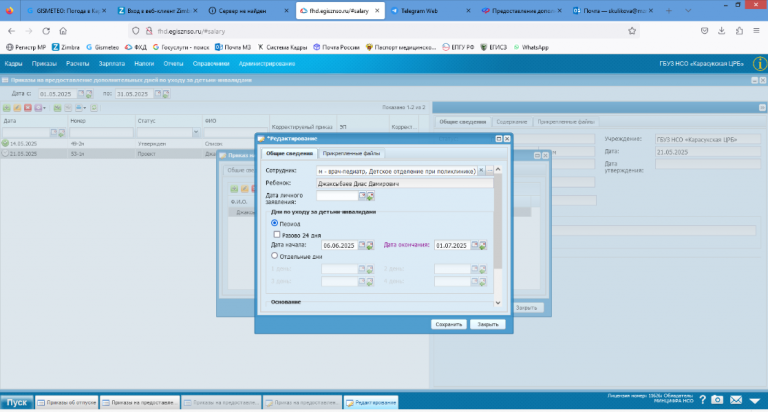This screenshot has width=768, height=412.
Task: Click the Сохранить button
Action: [449, 324]
